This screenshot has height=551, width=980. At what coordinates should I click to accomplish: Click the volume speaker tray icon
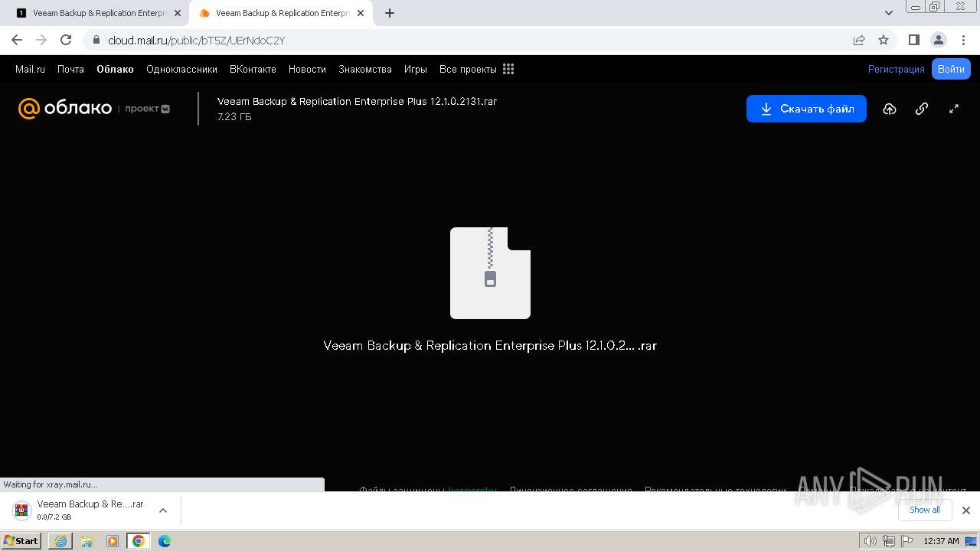(870, 541)
